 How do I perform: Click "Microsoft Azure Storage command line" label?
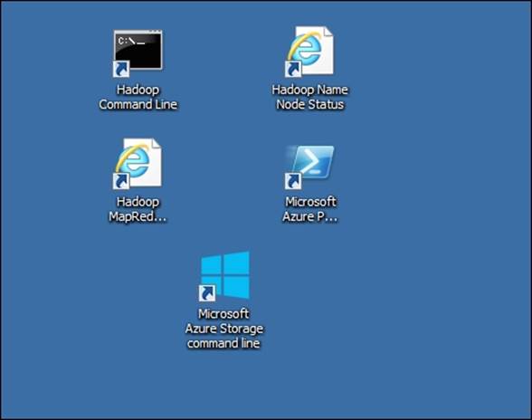click(x=224, y=329)
